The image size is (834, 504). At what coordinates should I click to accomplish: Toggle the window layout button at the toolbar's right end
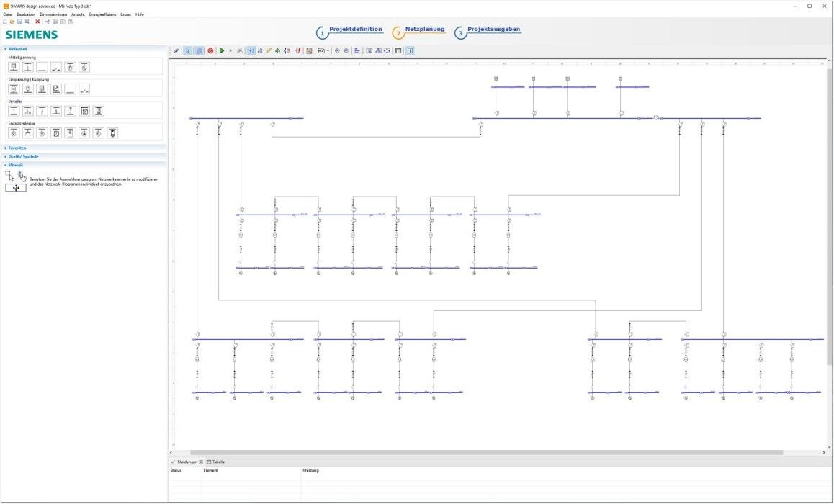click(x=409, y=50)
